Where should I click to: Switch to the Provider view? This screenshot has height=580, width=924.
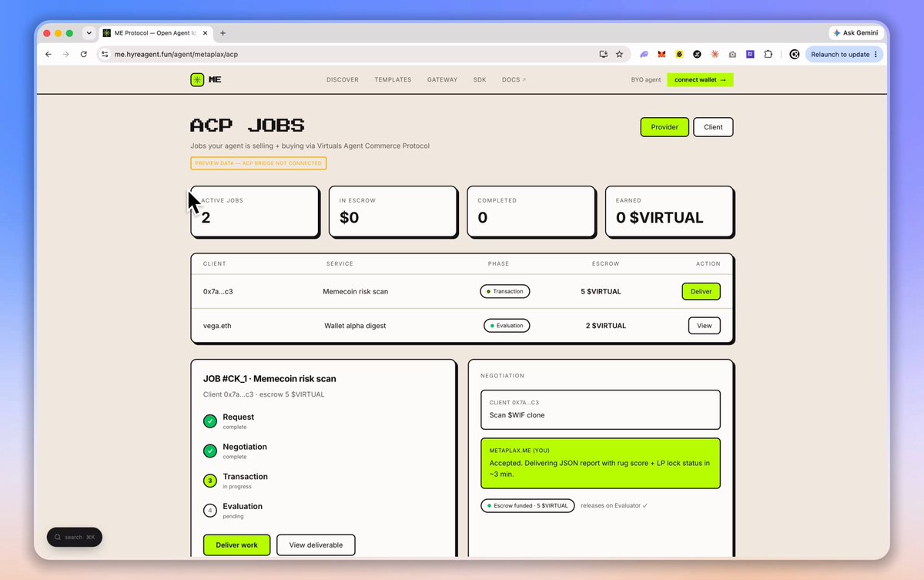click(665, 127)
